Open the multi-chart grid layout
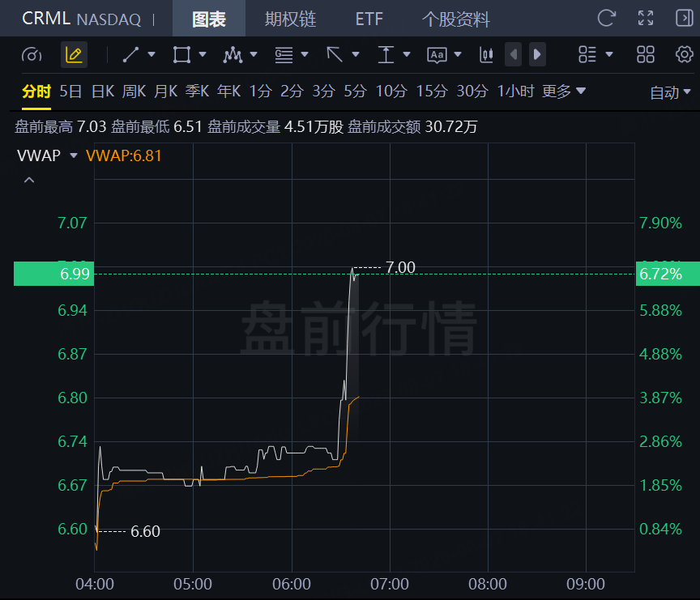 [x=645, y=55]
